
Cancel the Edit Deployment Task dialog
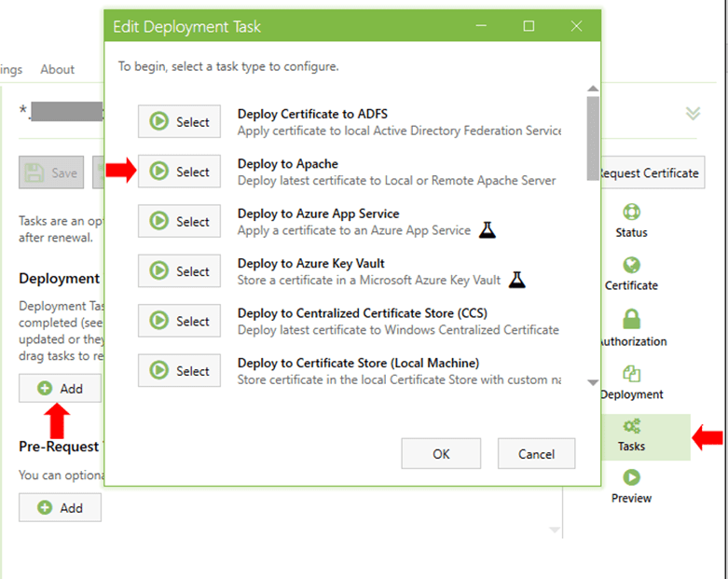(x=536, y=454)
